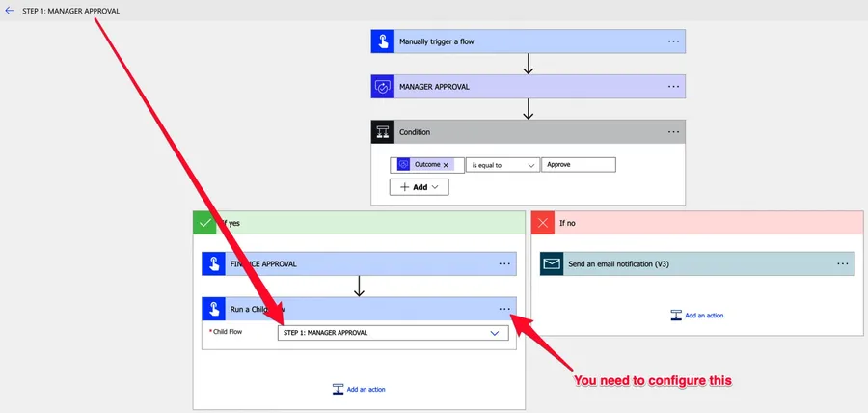Expand the FINANCE APPROVAL action card
Image resolution: width=868 pixels, height=413 pixels.
360,264
